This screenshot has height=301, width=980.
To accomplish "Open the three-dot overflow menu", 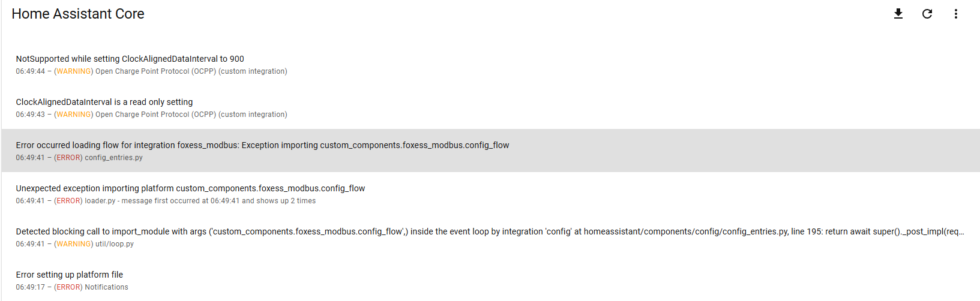I will (x=956, y=14).
